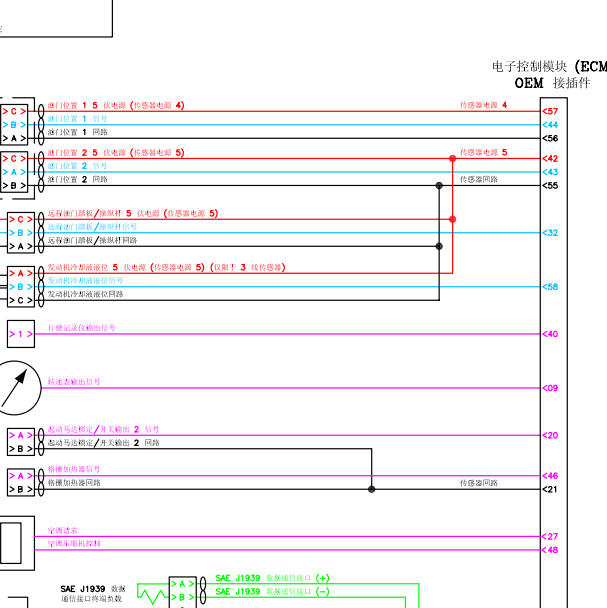
Task: Click the 油门位置 1 回路 label
Action: pos(78,132)
